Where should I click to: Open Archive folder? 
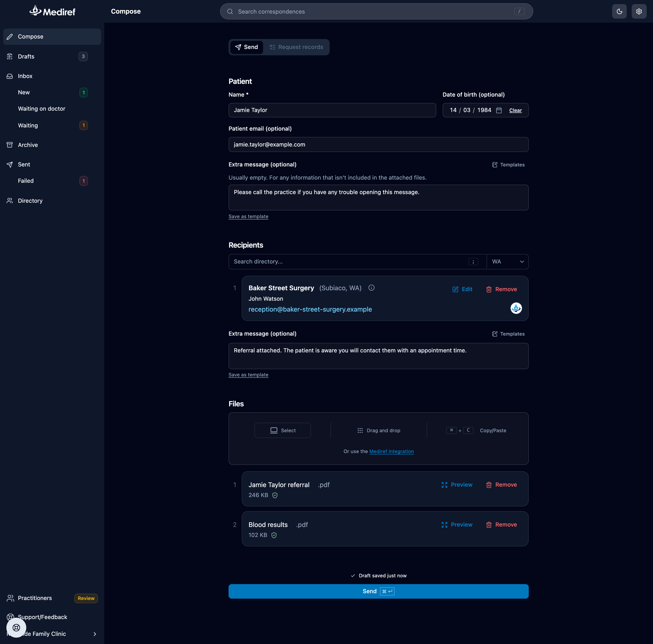click(52, 145)
